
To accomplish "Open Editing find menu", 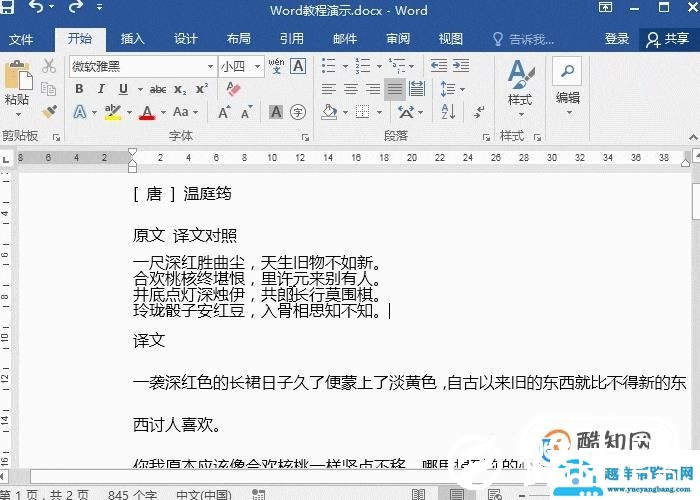I will 567,85.
